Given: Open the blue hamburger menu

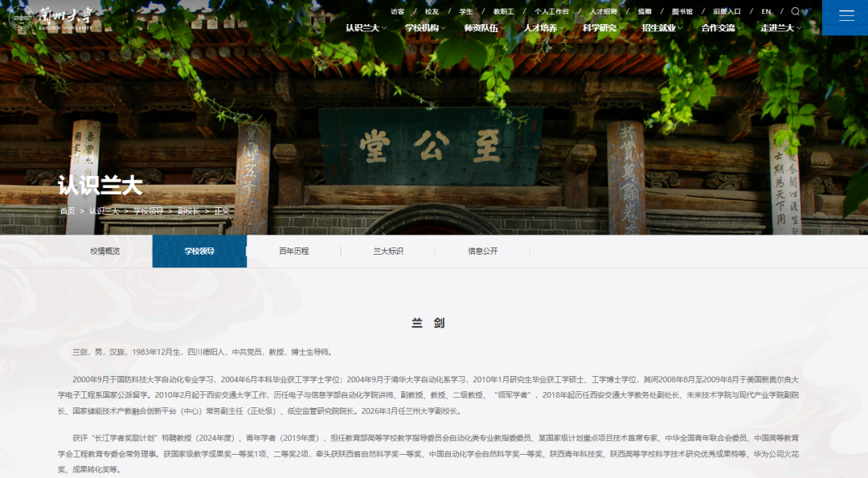Looking at the screenshot, I should click(x=845, y=16).
